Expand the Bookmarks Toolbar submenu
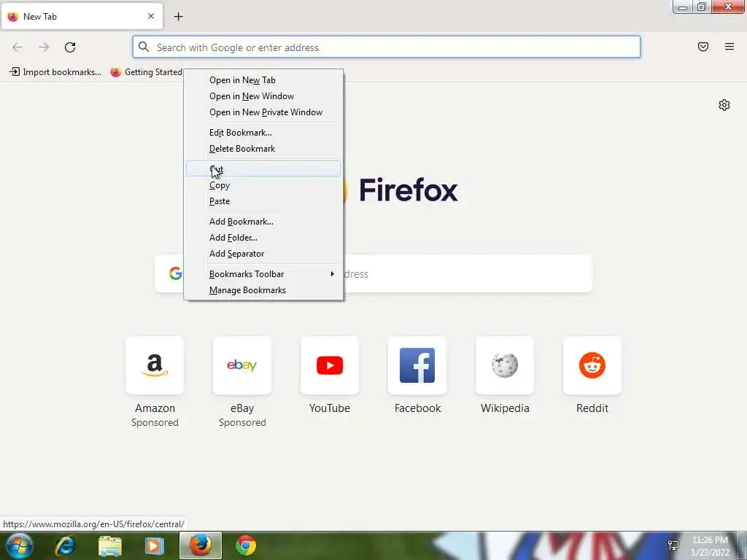 [x=263, y=274]
